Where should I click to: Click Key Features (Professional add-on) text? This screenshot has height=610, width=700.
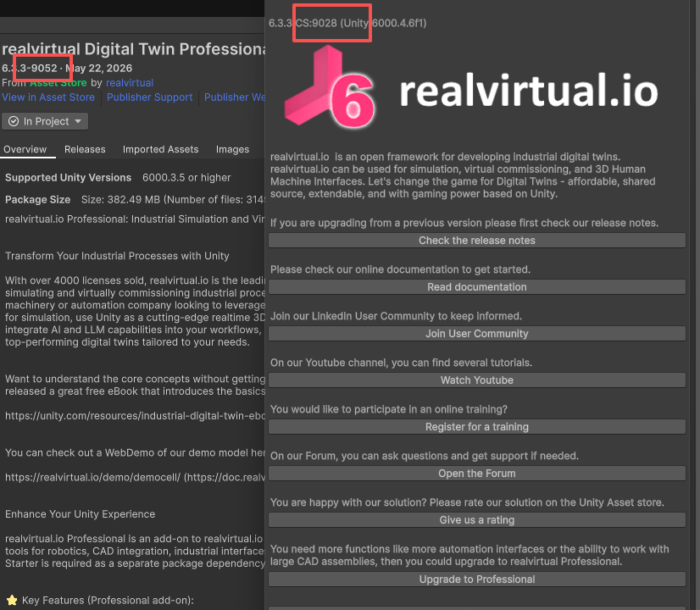coord(108,601)
